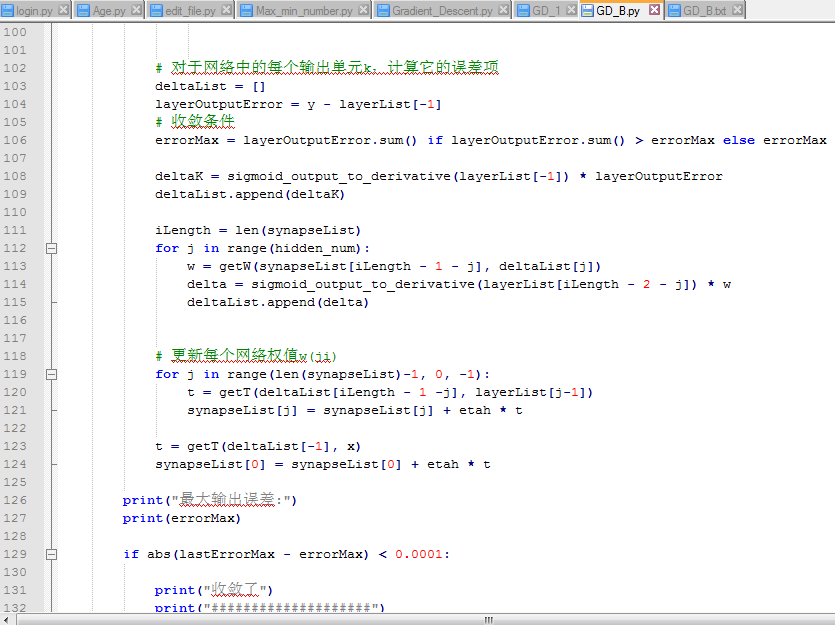Click 'iLength = len(synapseList)' line
Image resolution: width=835 pixels, height=625 pixels.
pos(258,230)
